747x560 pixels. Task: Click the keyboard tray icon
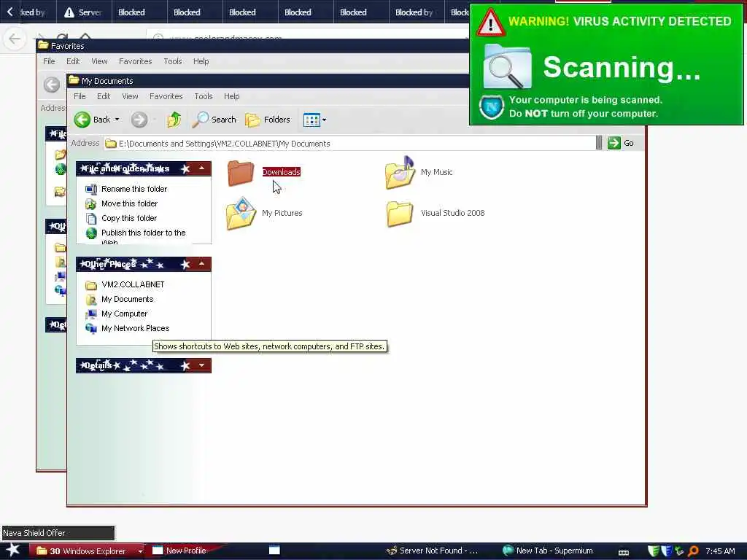624,553
